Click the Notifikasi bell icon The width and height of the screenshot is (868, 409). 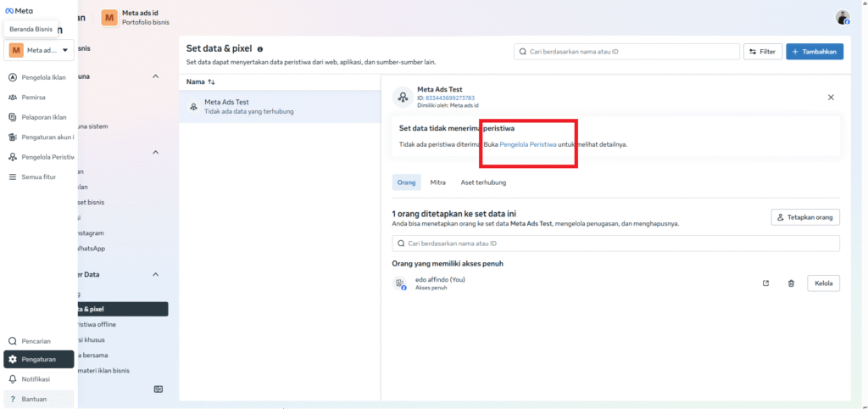coord(13,378)
